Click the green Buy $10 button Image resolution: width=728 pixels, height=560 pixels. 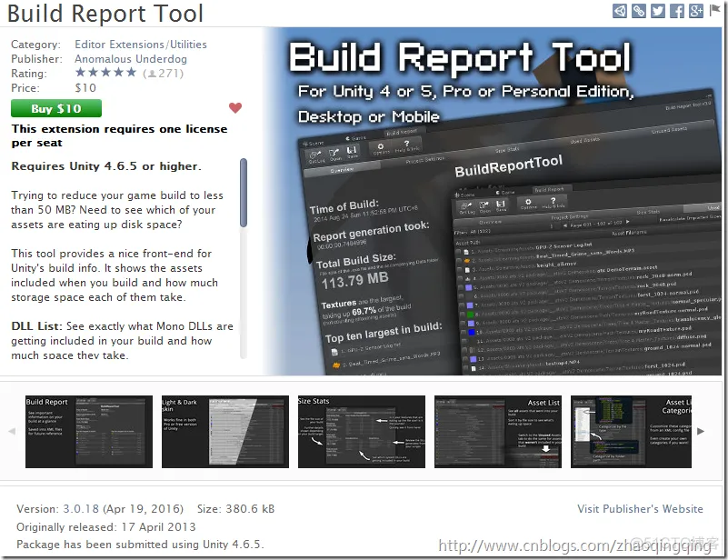coord(56,109)
